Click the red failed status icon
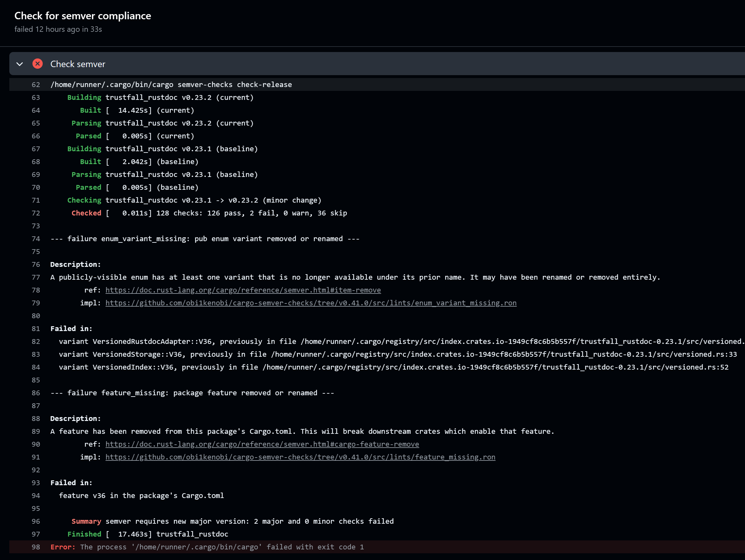Viewport: 745px width, 560px height. click(x=37, y=64)
